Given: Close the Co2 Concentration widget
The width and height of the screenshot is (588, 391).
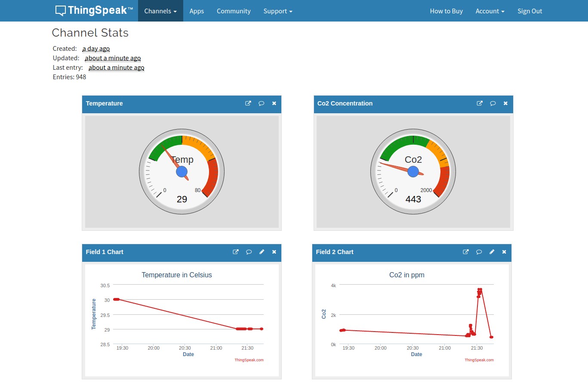Looking at the screenshot, I should 505,103.
